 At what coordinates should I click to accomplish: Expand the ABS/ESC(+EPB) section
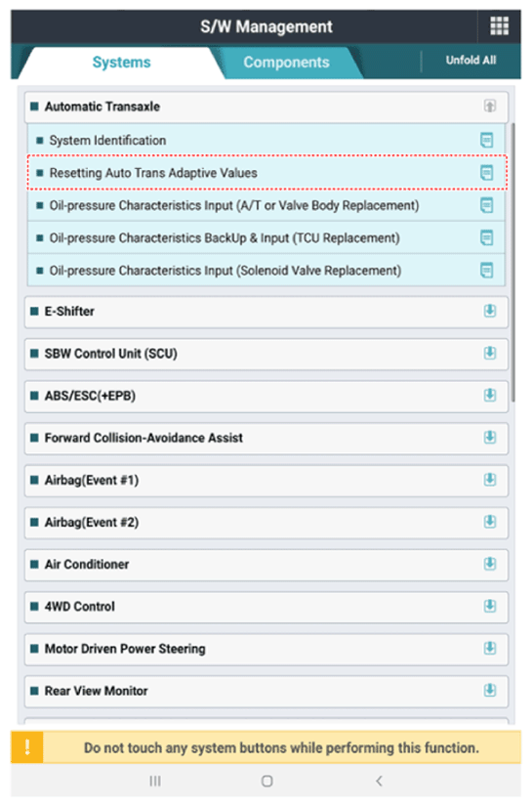pos(490,395)
